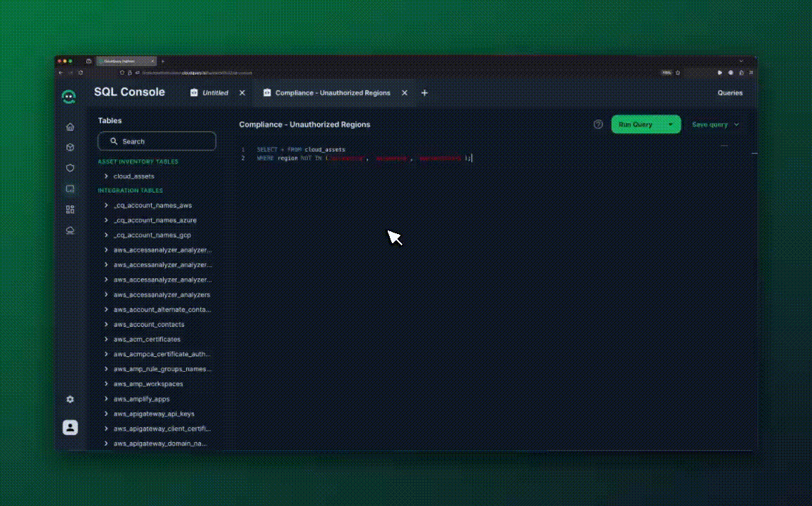Open the user profile avatar in the sidebar

70,427
